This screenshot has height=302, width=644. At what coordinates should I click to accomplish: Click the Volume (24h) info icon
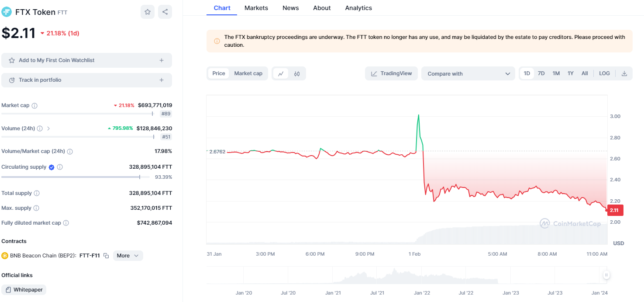[x=40, y=128]
